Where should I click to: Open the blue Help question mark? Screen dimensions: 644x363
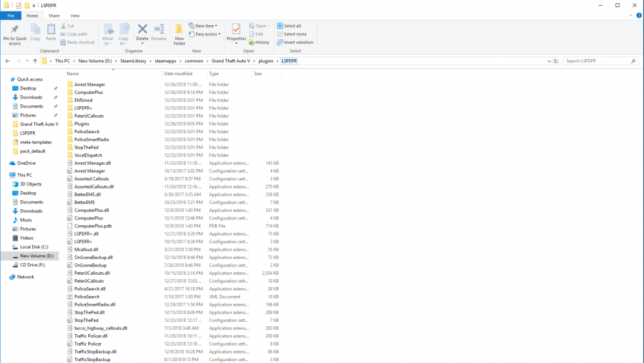click(638, 15)
